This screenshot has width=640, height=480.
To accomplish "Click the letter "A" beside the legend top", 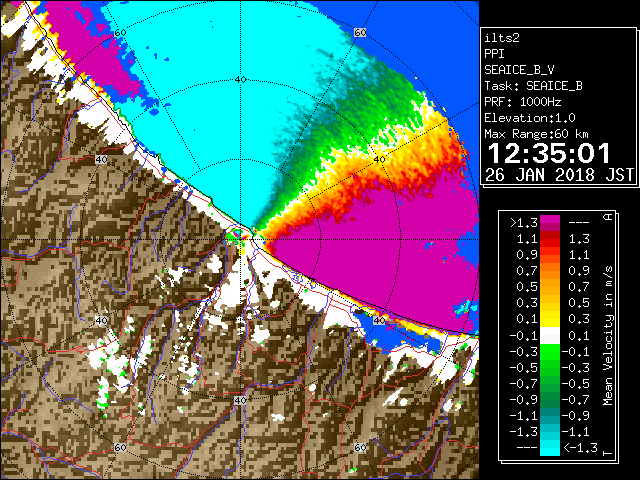I will pos(608,217).
